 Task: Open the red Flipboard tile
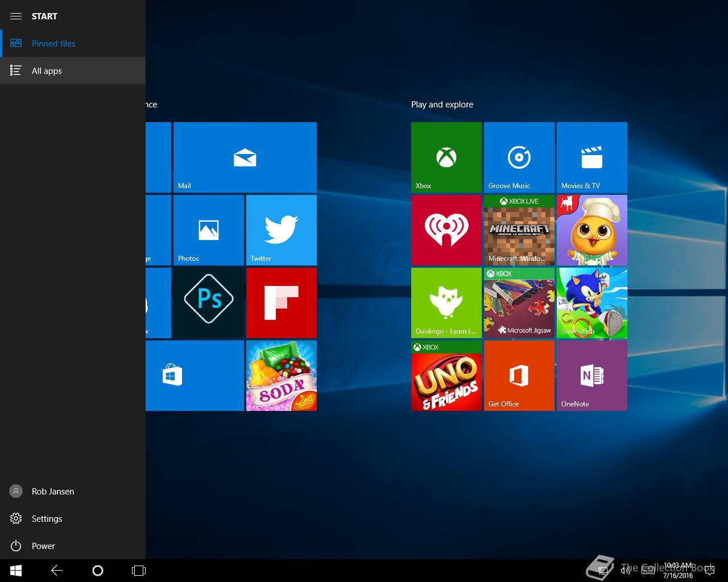coord(282,303)
